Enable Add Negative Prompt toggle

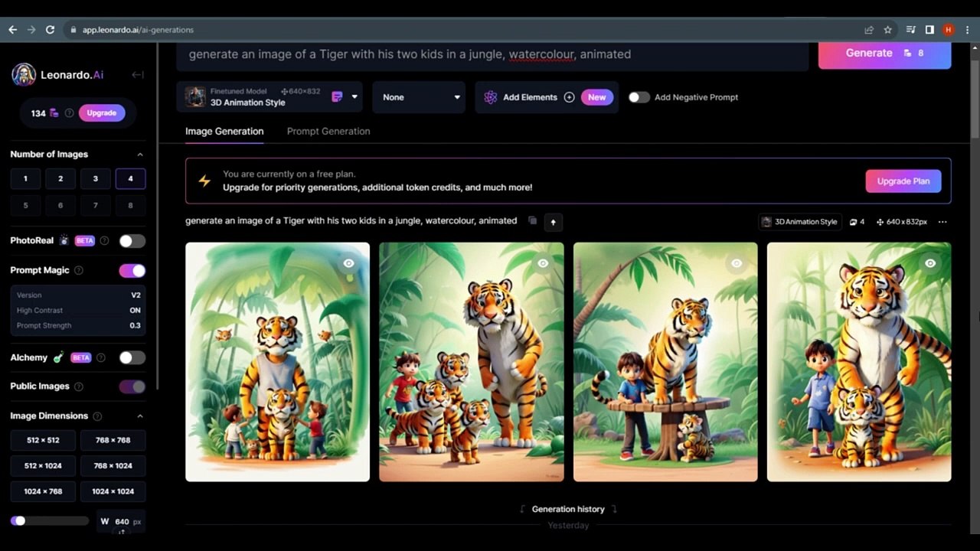click(x=639, y=97)
